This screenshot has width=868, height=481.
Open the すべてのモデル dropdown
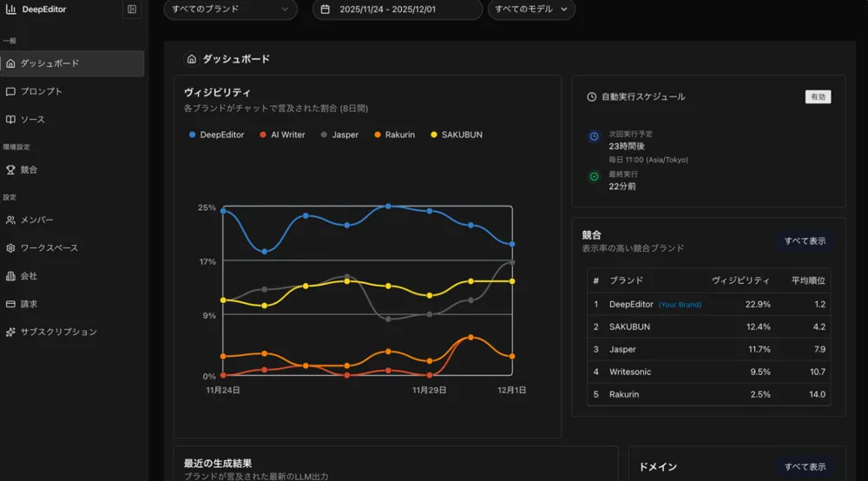click(x=531, y=9)
